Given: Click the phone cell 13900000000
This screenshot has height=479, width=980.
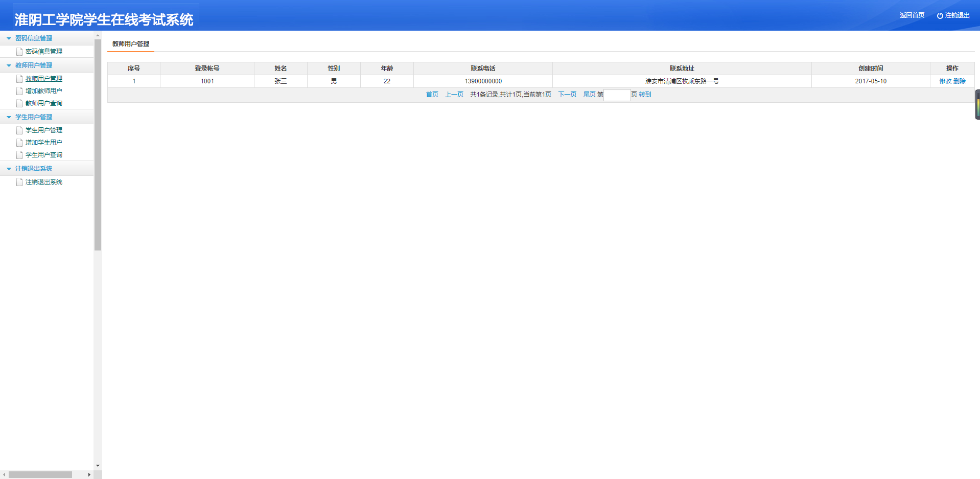Looking at the screenshot, I should [483, 81].
